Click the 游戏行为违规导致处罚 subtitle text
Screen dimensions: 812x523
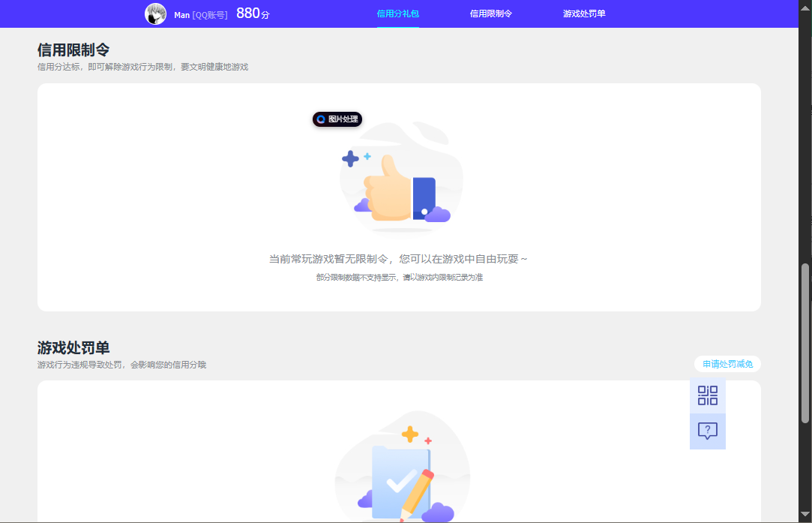[121, 365]
